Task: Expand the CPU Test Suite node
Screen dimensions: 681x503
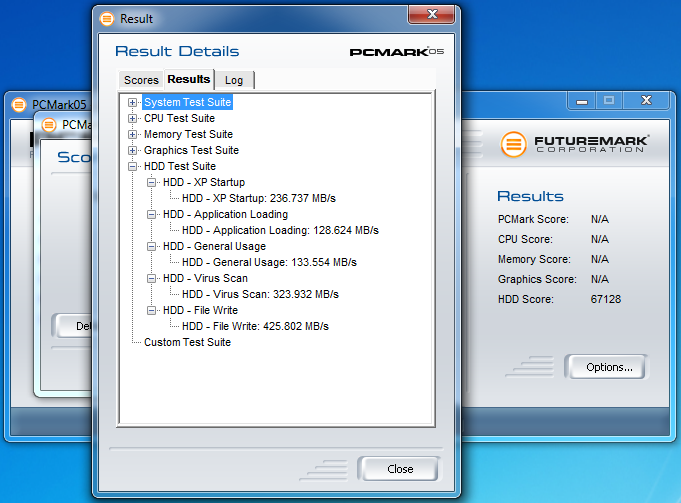Action: (x=132, y=119)
